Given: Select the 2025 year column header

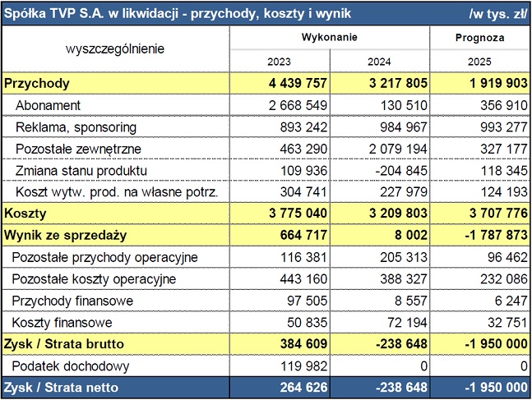Looking at the screenshot, I should tap(479, 62).
